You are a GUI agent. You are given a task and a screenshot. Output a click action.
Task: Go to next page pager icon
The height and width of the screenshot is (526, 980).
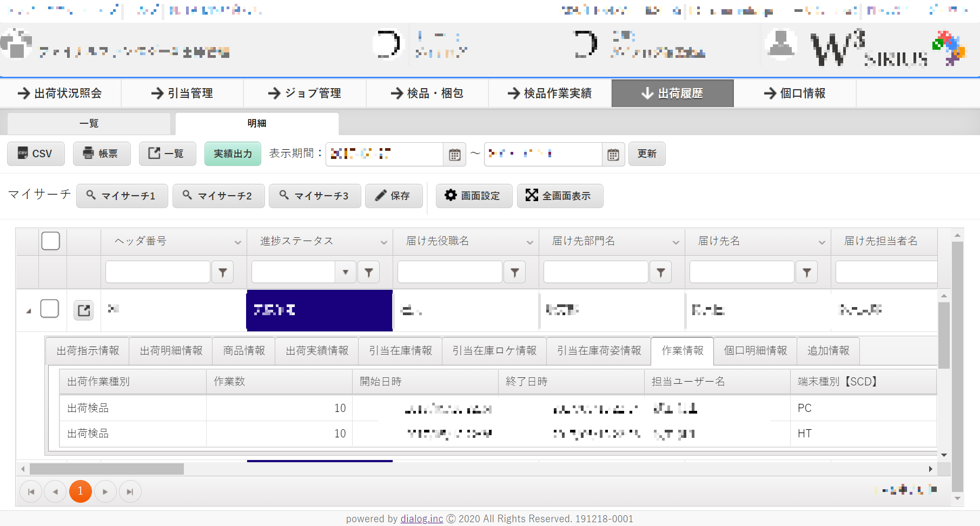click(x=105, y=492)
